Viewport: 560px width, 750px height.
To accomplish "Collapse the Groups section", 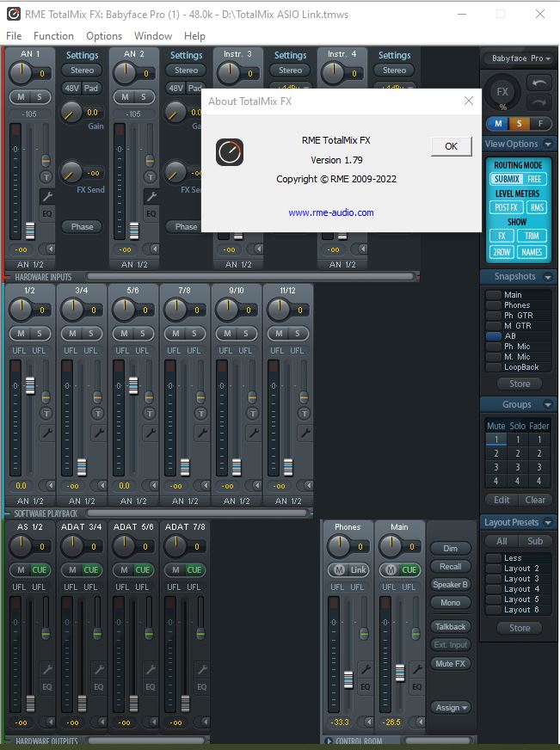I will (x=548, y=404).
